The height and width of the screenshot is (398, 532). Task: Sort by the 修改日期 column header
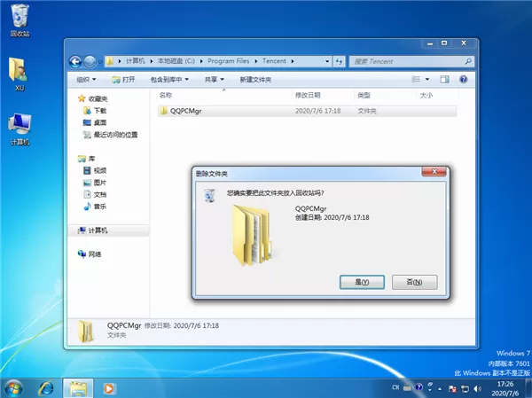(x=308, y=96)
